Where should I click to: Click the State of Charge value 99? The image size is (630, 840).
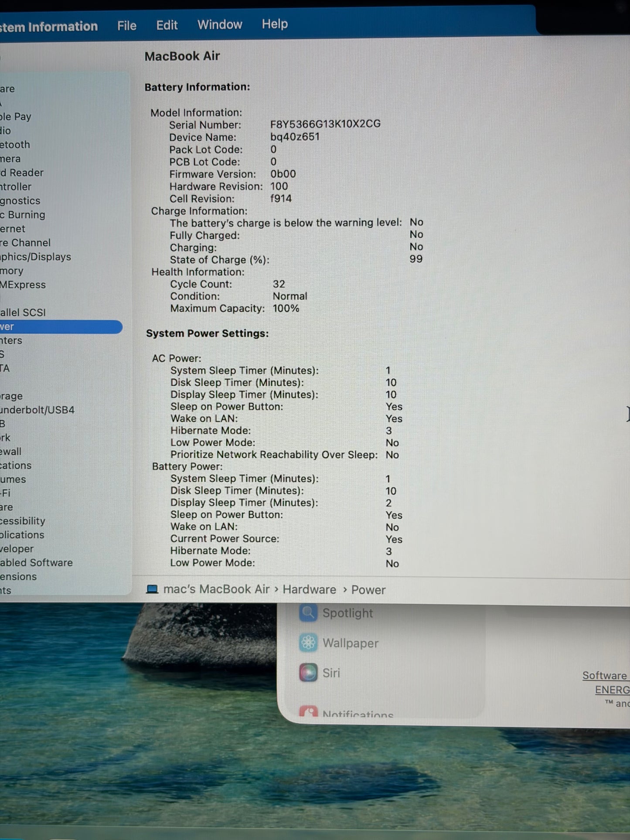click(x=416, y=259)
